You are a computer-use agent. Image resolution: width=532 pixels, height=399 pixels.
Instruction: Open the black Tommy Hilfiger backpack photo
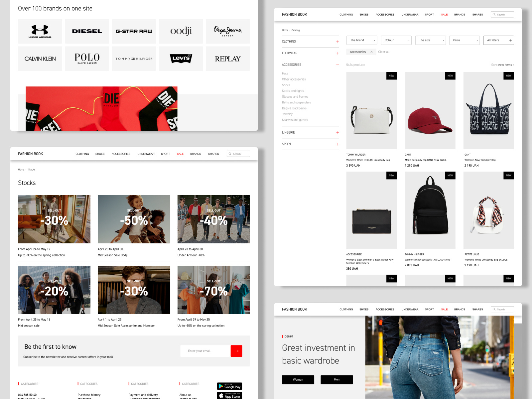point(430,210)
